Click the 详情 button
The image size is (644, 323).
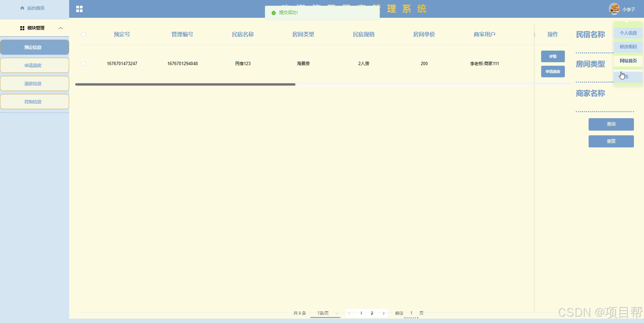click(x=553, y=56)
